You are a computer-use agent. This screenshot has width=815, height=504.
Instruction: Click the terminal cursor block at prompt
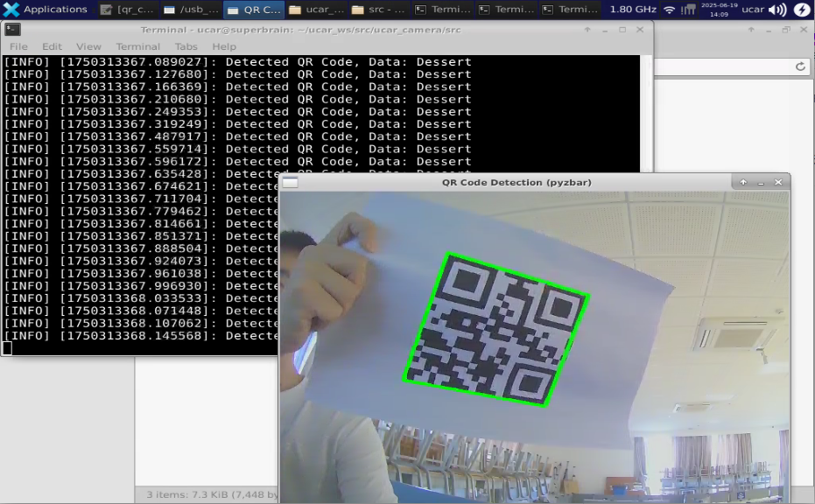click(x=7, y=348)
